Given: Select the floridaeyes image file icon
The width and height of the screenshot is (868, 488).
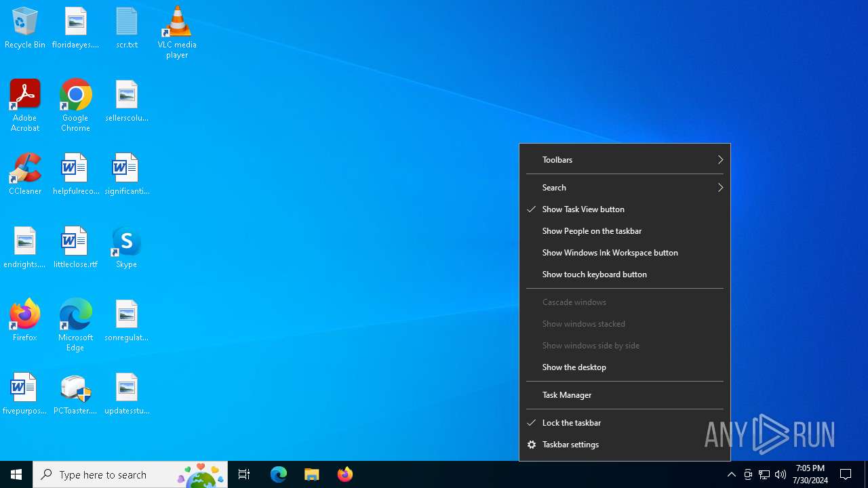Looking at the screenshot, I should (x=75, y=28).
